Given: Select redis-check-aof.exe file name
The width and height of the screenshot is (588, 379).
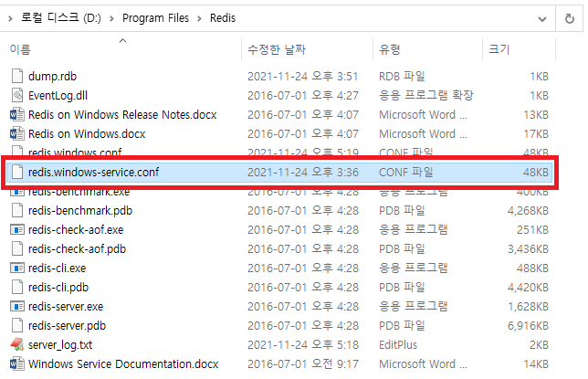Looking at the screenshot, I should pyautogui.click(x=76, y=229).
